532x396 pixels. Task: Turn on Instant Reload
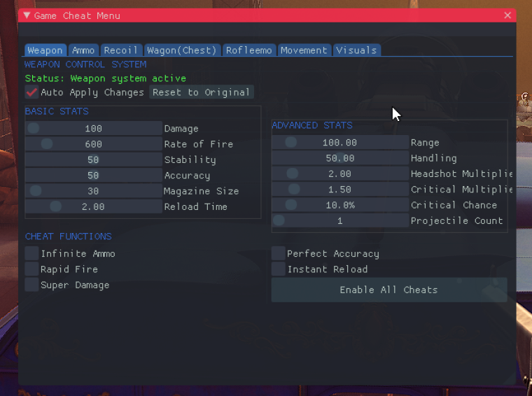click(x=278, y=269)
